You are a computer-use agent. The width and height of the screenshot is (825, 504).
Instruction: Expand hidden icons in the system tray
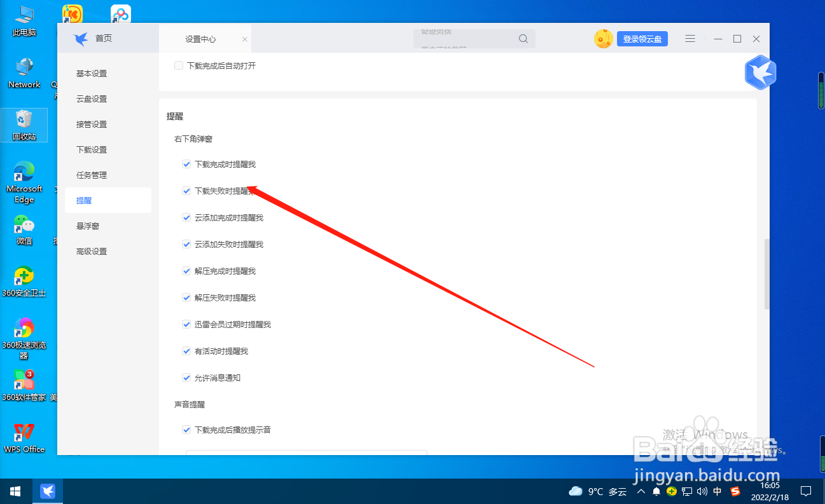tap(641, 491)
